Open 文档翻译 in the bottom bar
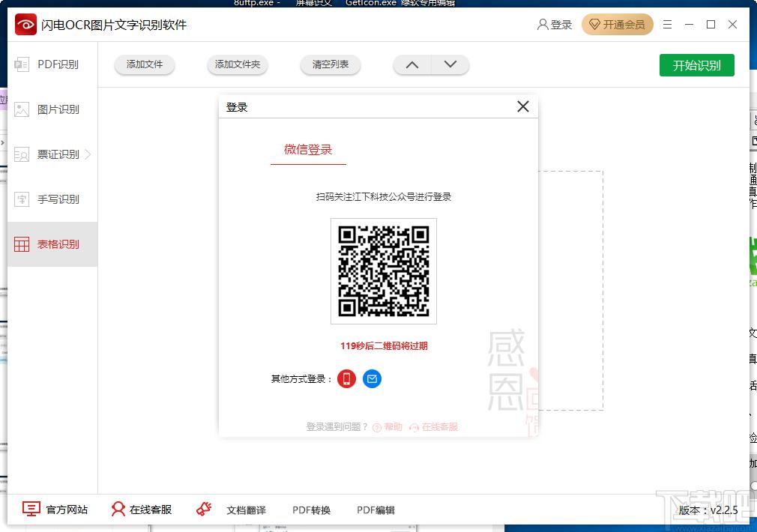Screen dimensions: 757x532 point(247,510)
